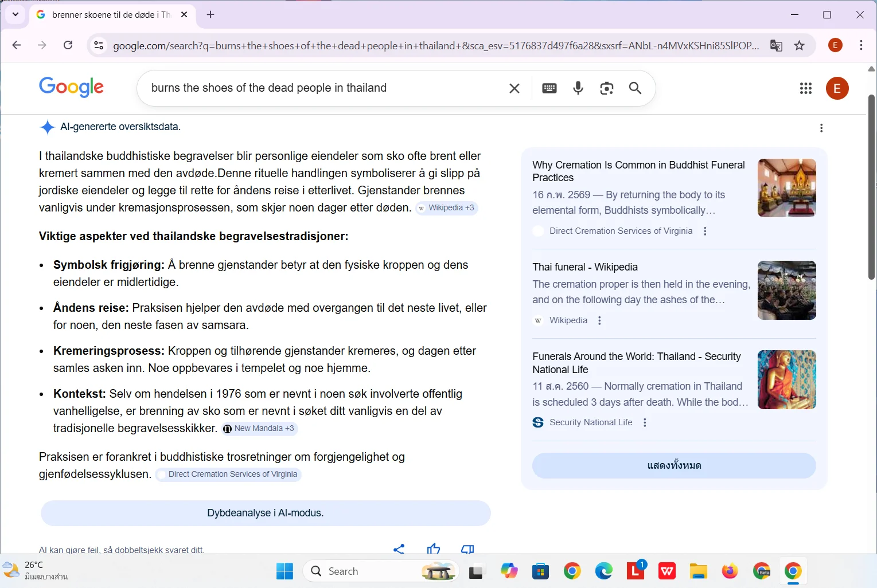Open LINE from the taskbar
Image resolution: width=877 pixels, height=588 pixels.
pyautogui.click(x=635, y=571)
